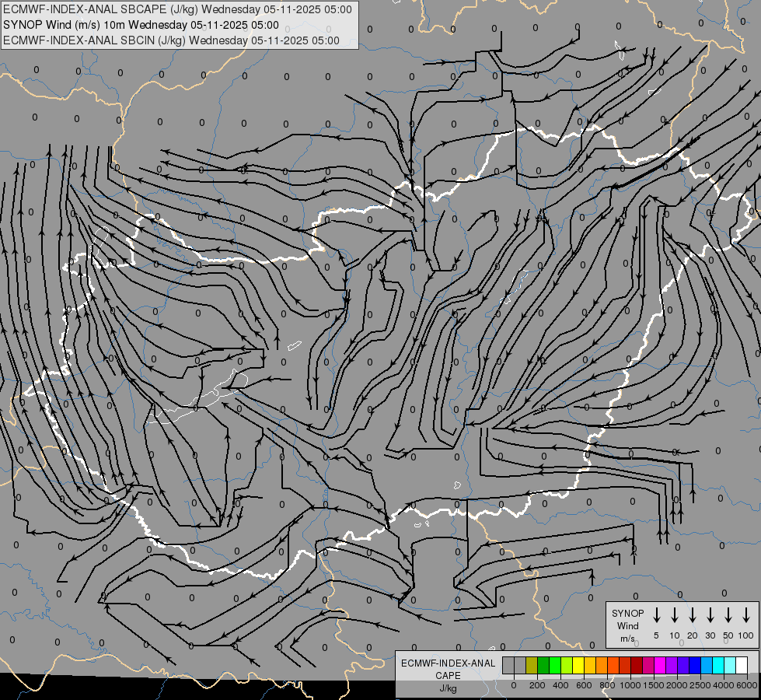Screen dimensions: 761x700
Task: Click the wind arrow above the 20 label
Action: tap(693, 615)
